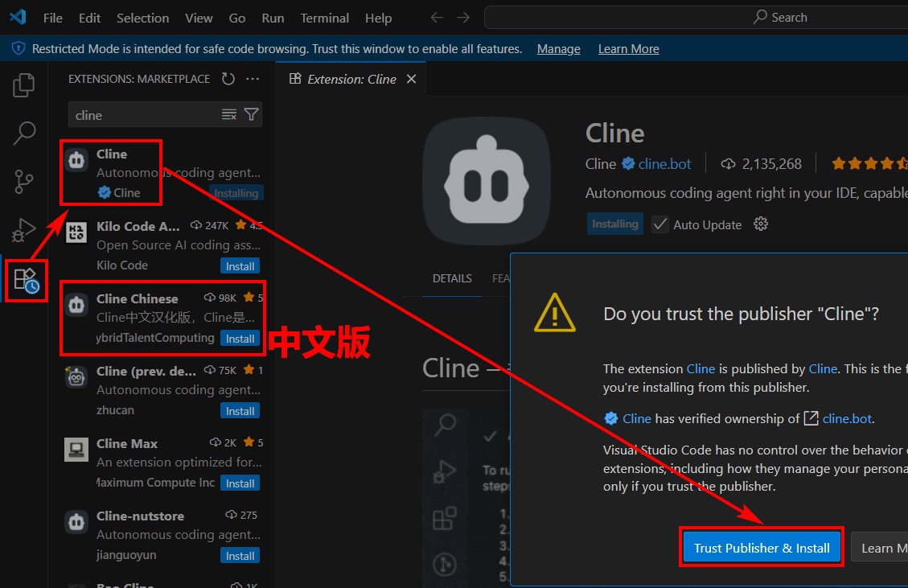Click the external link icon before cline.bot
This screenshot has width=908, height=588.
tap(811, 418)
